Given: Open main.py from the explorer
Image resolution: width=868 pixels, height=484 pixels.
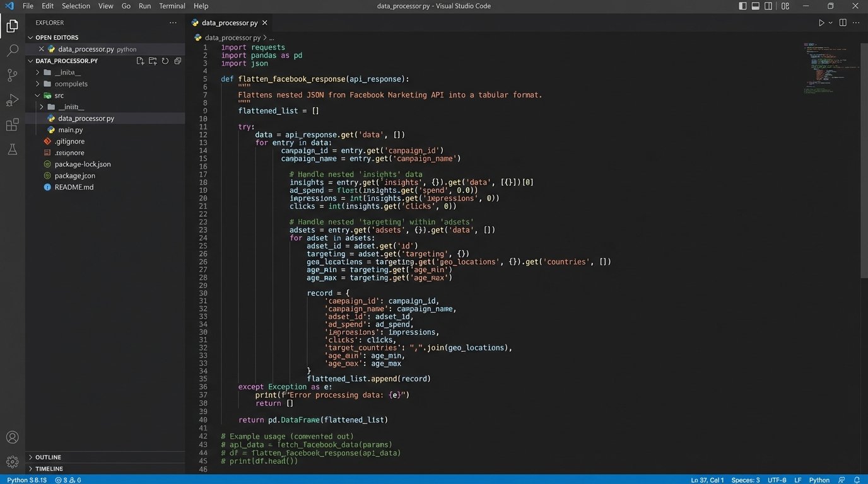Looking at the screenshot, I should point(71,130).
